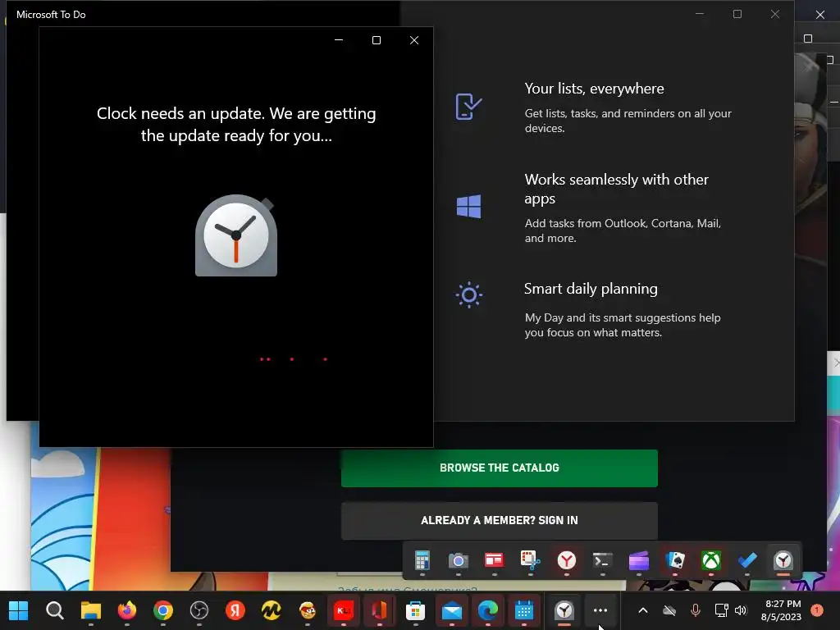Launch Snipping Tool from the overflow flyout
The height and width of the screenshot is (630, 840).
tap(531, 560)
